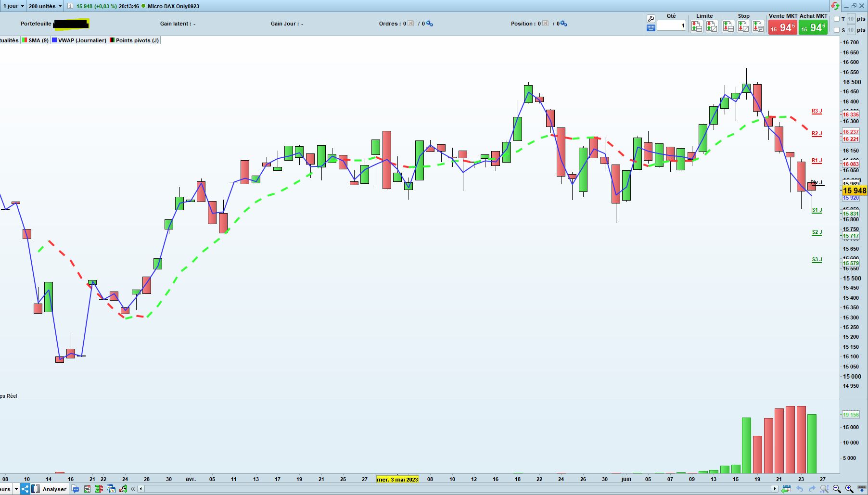The image size is (868, 495).
Task: Click the R2 J pivot label
Action: (817, 134)
